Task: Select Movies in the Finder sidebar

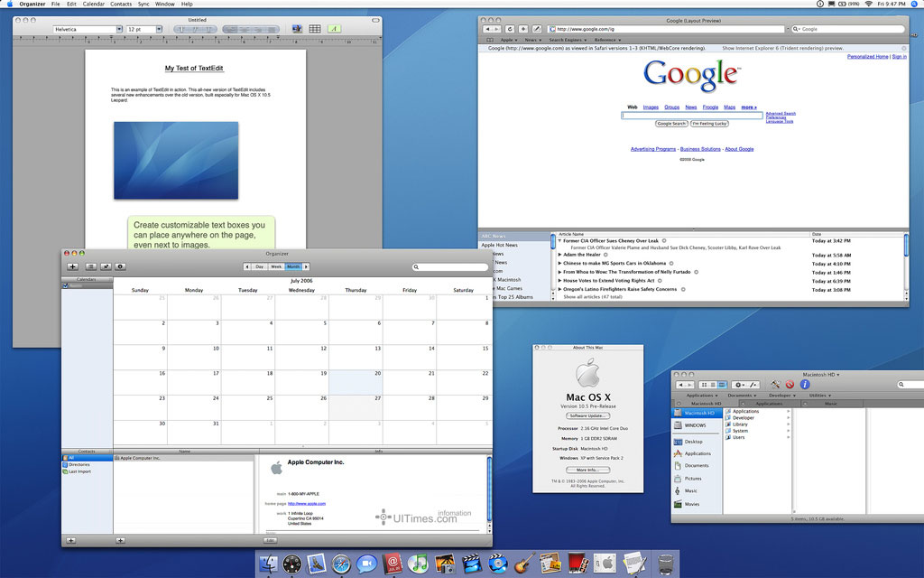Action: (692, 504)
